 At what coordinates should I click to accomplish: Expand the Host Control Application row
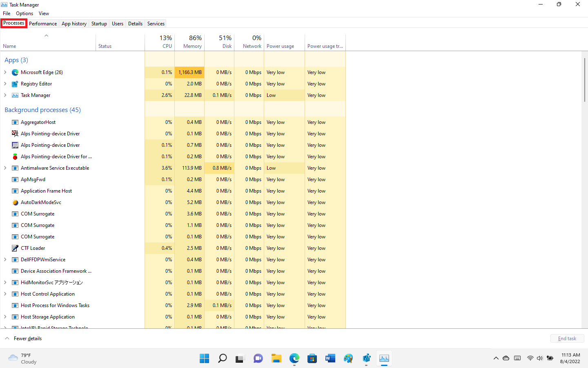point(5,294)
